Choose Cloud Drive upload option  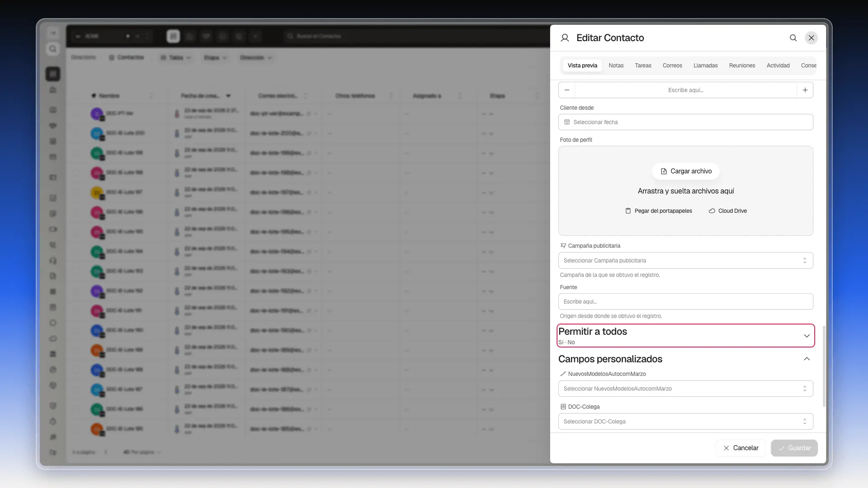pyautogui.click(x=728, y=211)
